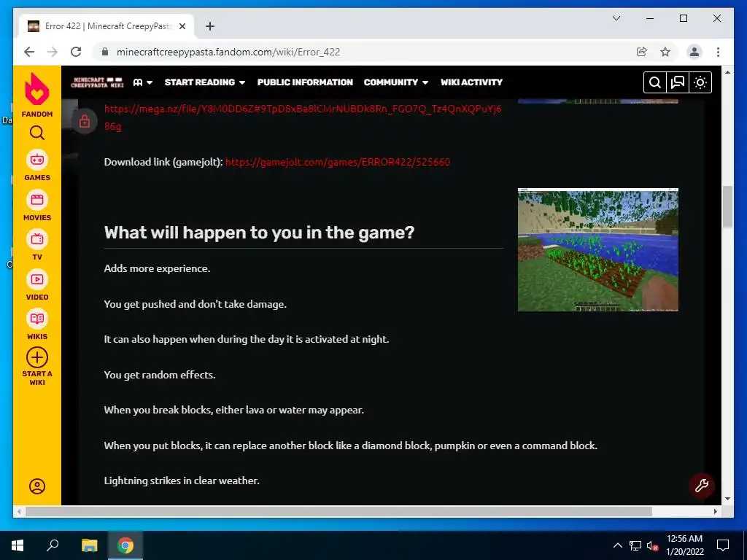Open the Windows Start menu
Screen dimensions: 747x560
pos(18,545)
